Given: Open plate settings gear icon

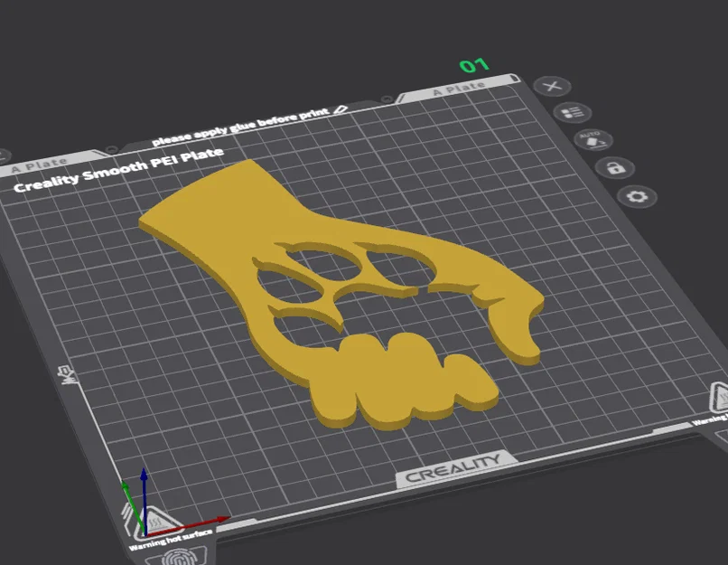Looking at the screenshot, I should [637, 196].
